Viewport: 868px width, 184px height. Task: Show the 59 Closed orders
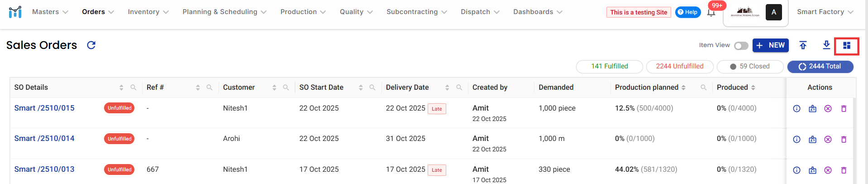tap(750, 67)
